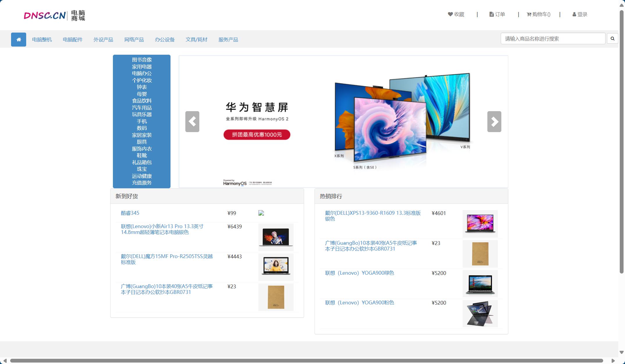The width and height of the screenshot is (625, 364).
Task: Select 厨具 category
Action: click(x=142, y=142)
